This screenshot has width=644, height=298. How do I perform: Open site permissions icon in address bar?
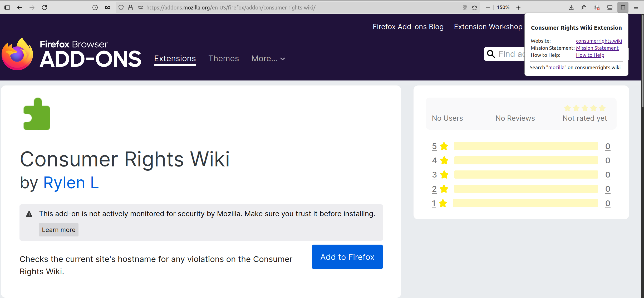coord(140,7)
